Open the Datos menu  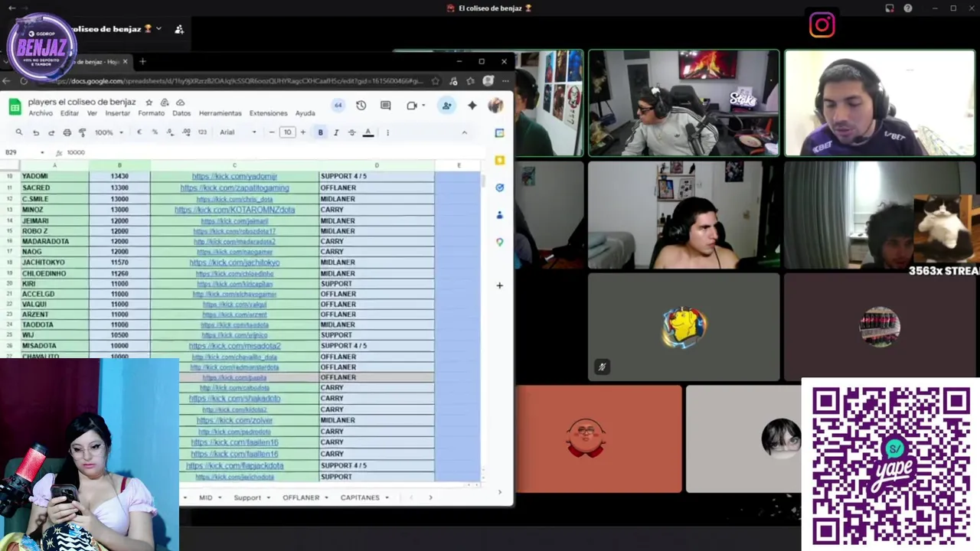181,113
